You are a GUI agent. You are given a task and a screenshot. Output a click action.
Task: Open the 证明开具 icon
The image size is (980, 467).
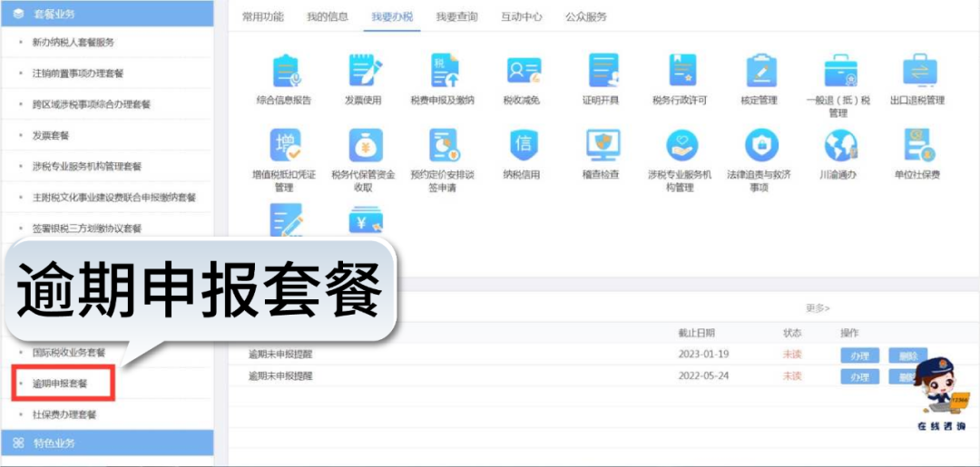point(603,71)
